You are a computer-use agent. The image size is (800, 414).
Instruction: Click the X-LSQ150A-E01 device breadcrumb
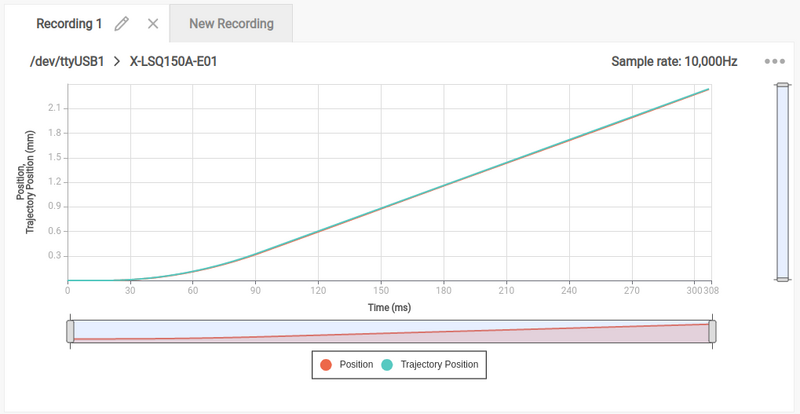(x=173, y=62)
